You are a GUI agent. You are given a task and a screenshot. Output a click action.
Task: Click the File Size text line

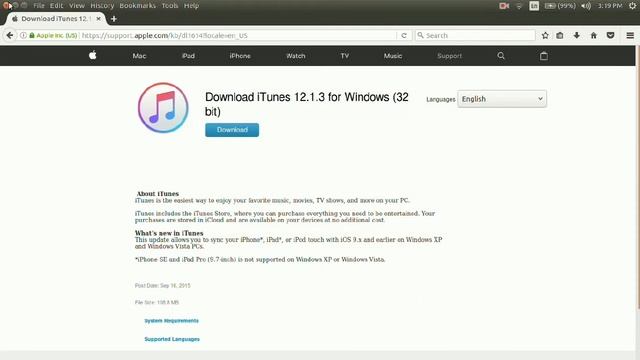coord(157,302)
